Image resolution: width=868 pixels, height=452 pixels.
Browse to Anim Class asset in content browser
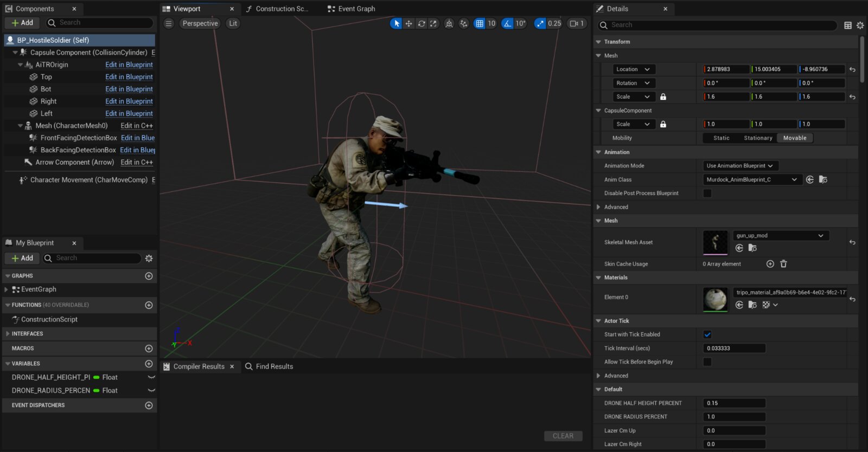823,179
